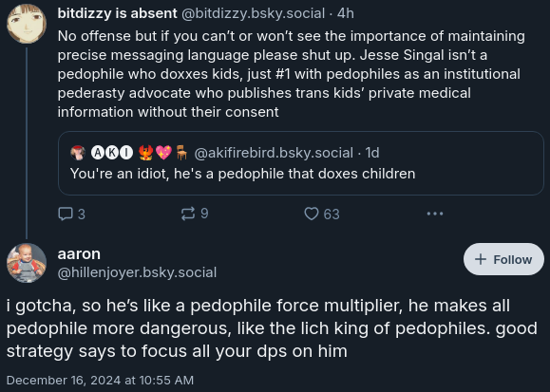The image size is (550, 392).
Task: Click the display name 'aaron'
Action: coord(79,253)
